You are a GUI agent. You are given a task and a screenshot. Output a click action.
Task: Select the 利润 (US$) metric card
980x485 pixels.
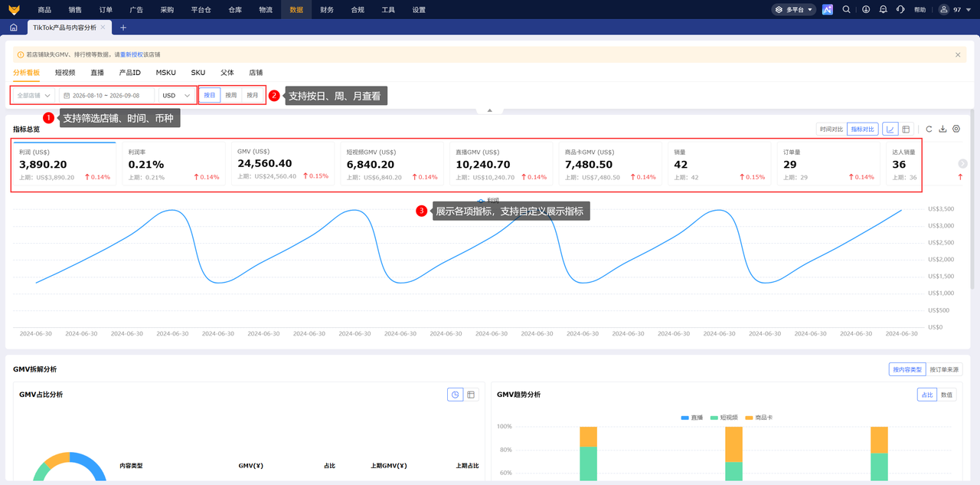64,164
